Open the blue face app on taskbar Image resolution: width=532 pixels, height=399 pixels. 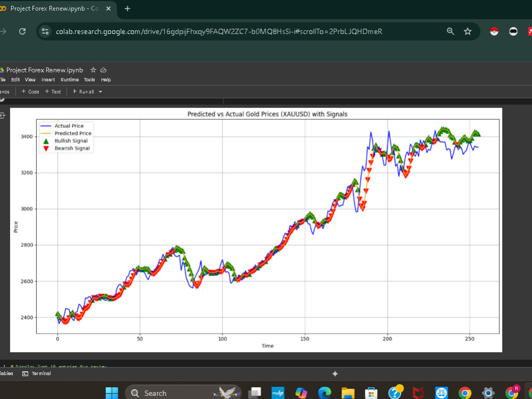coord(442,393)
